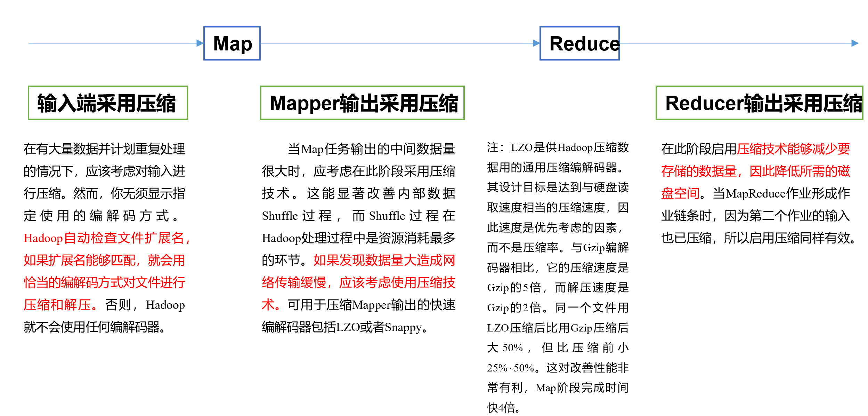Click the line 很大时，应考虑在此阶段采用压缩
Screen dimensions: 868x416
pos(359,171)
